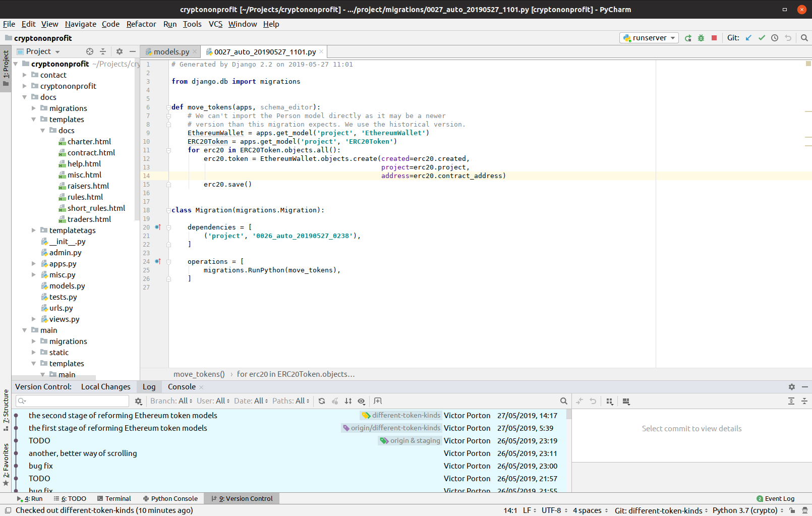Rerun the runserver configuration
The height and width of the screenshot is (516, 812).
coord(688,38)
